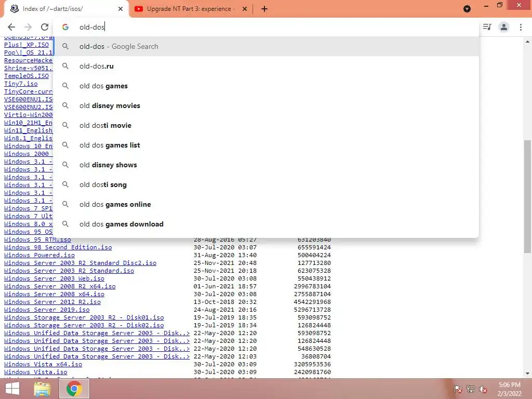Open the Chrome profile avatar
This screenshot has width=532, height=399.
504,27
